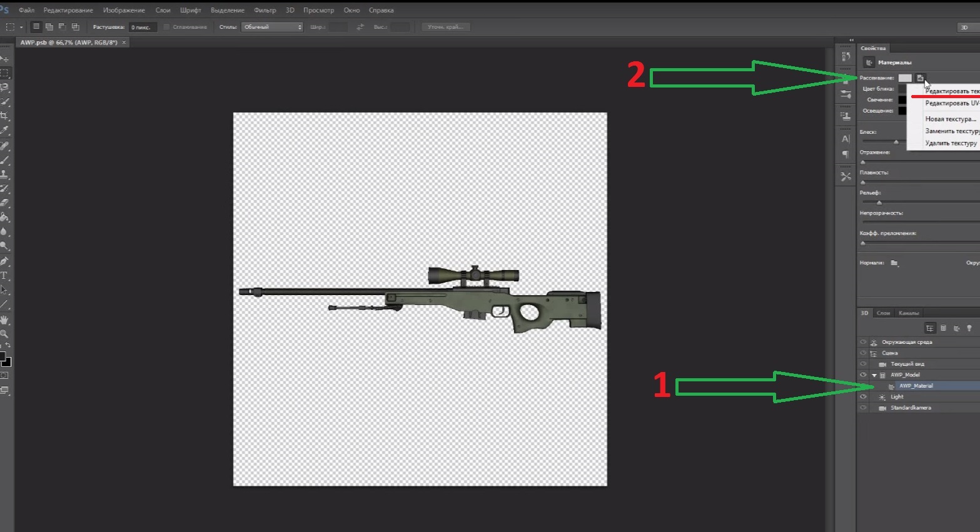Choose Заменить текстуру from the texture menu
The image size is (980, 532).
[x=951, y=131]
